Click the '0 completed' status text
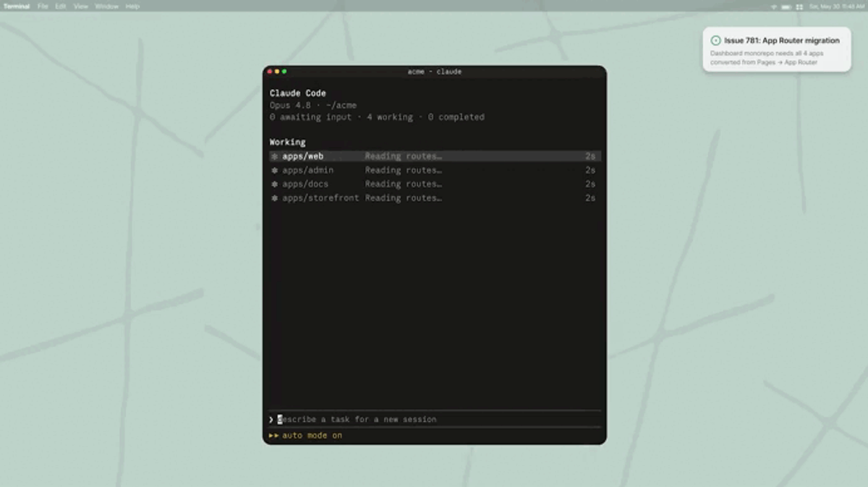This screenshot has height=487, width=868. [456, 117]
